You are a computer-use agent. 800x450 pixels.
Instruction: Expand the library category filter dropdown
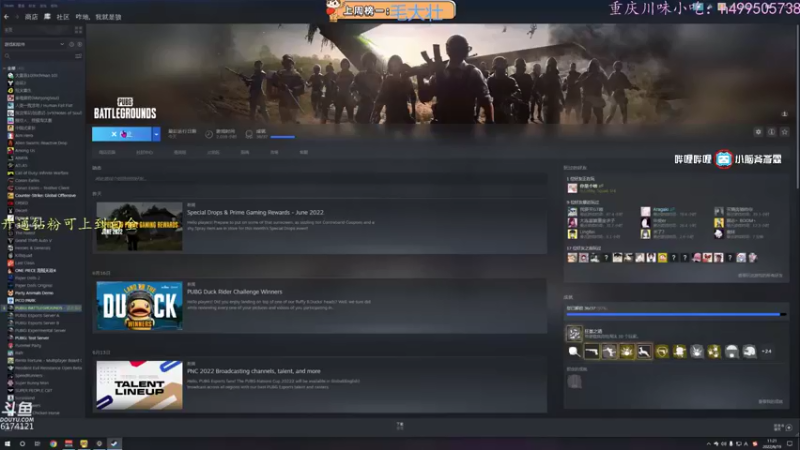click(x=62, y=44)
